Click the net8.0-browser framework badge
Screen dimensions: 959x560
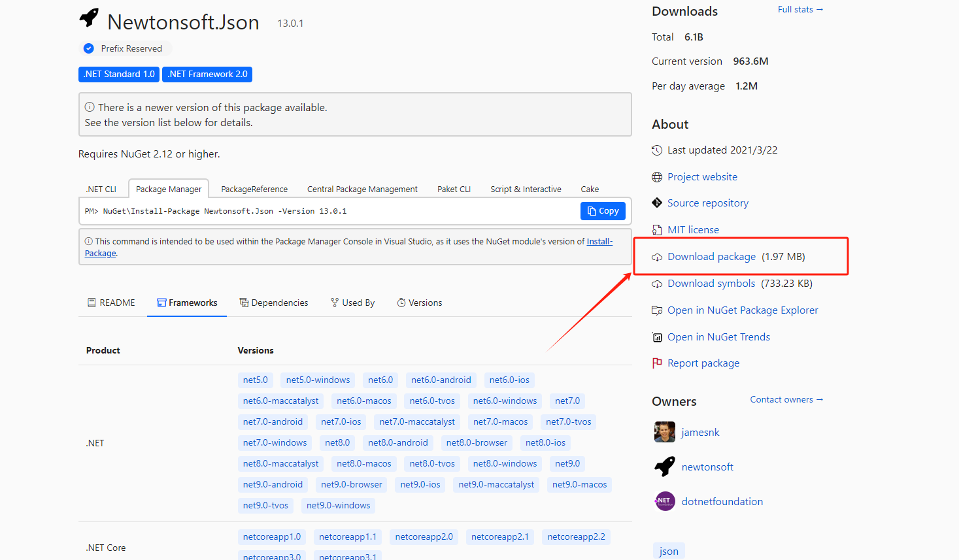pos(477,442)
